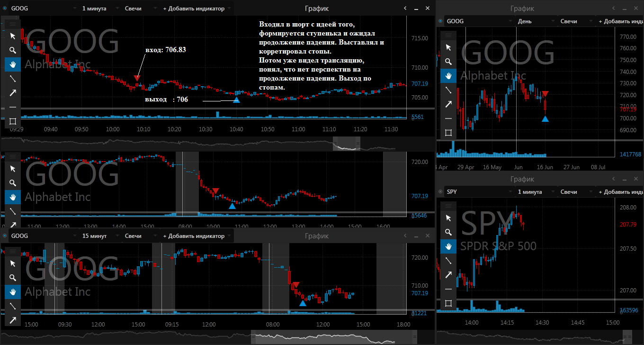Open '+ Добавить индикатор' in the 15-minute chart
644x345 pixels.
pyautogui.click(x=197, y=236)
